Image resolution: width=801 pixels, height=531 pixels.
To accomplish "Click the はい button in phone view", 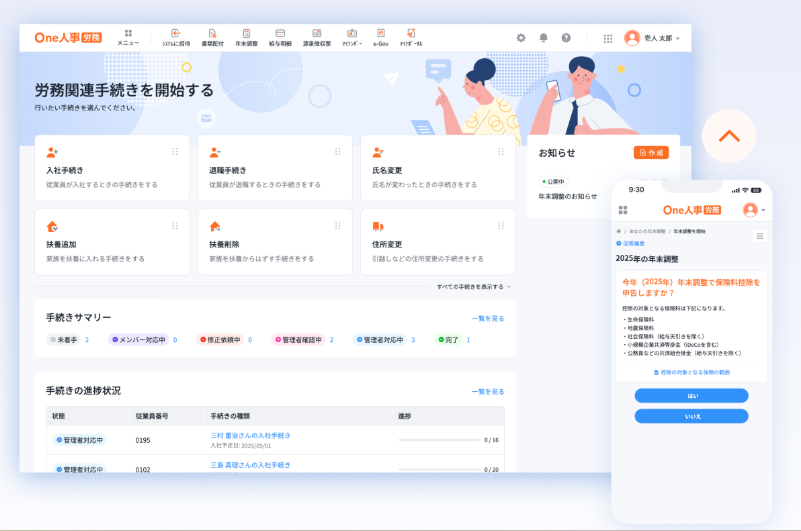I will click(x=692, y=396).
